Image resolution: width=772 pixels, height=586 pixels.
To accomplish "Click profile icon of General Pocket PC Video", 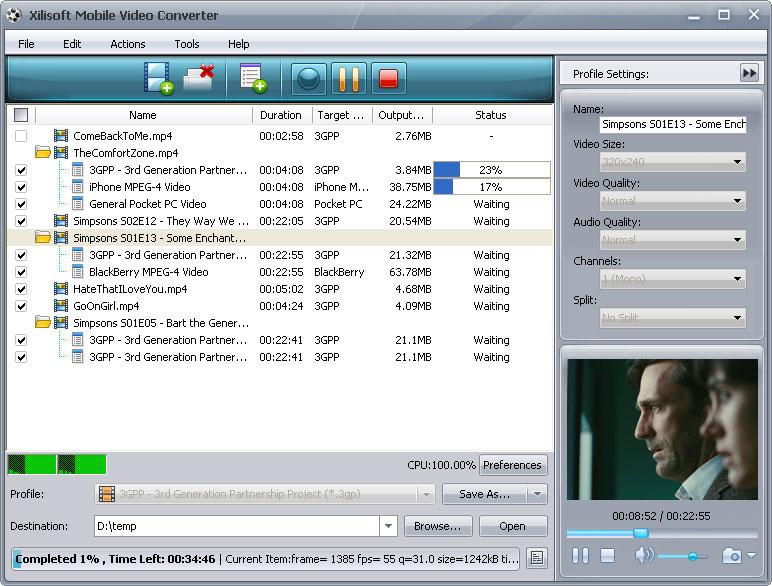I will click(77, 204).
